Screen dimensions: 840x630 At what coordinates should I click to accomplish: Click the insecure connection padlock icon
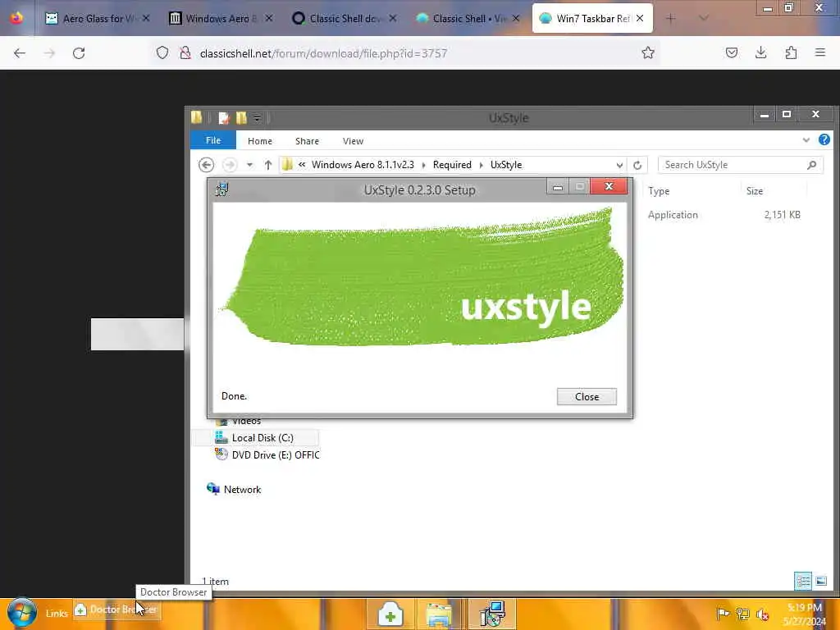pos(185,52)
